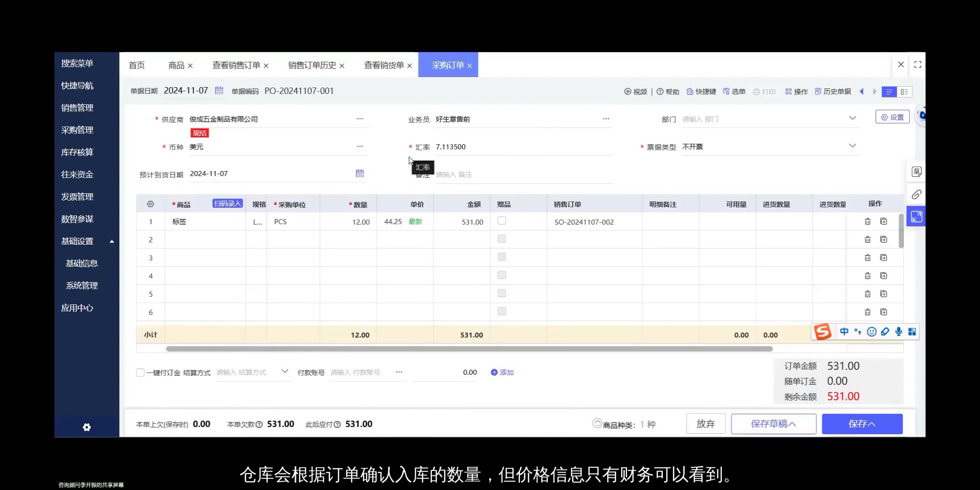Delete row 1 with the trash icon
Screen dimensions: 980x490
pyautogui.click(x=867, y=221)
